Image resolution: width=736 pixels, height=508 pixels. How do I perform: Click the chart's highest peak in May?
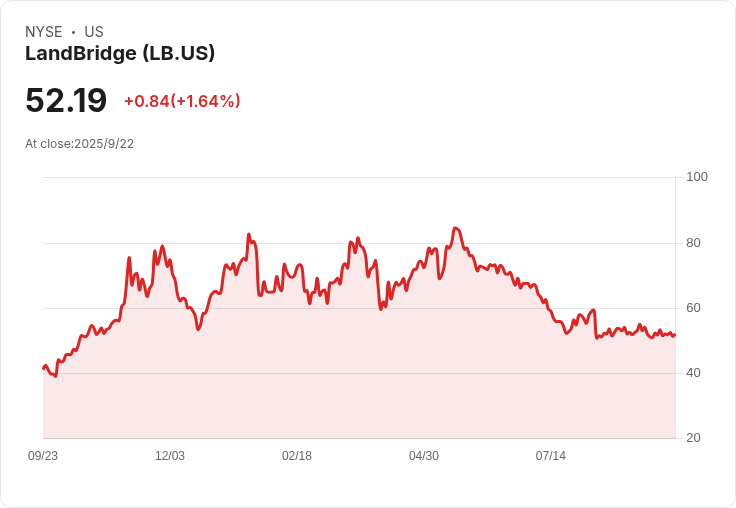coord(455,228)
